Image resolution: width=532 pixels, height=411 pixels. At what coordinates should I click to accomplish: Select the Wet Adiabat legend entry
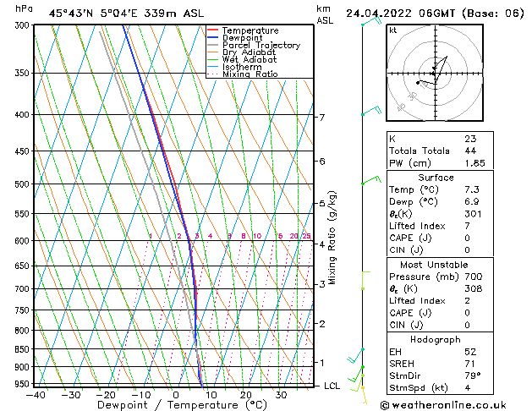pyautogui.click(x=250, y=59)
